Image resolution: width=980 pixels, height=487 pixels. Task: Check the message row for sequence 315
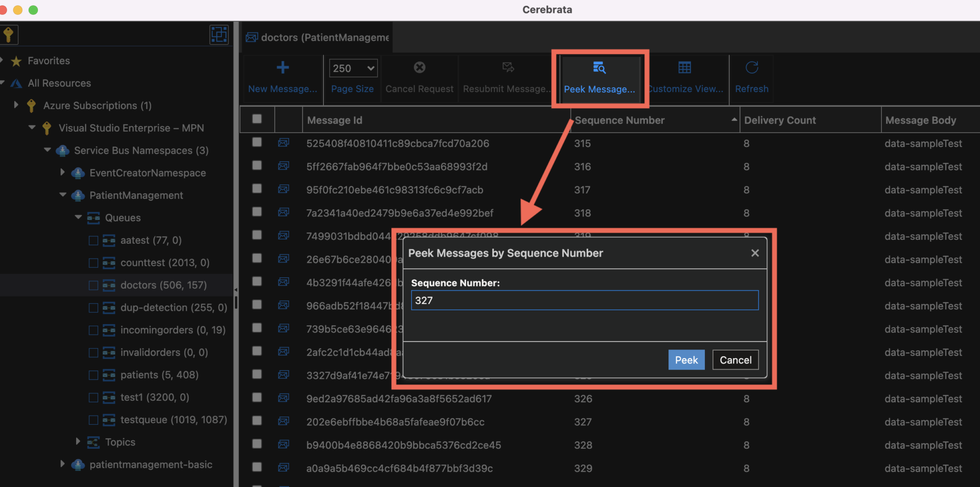point(257,143)
